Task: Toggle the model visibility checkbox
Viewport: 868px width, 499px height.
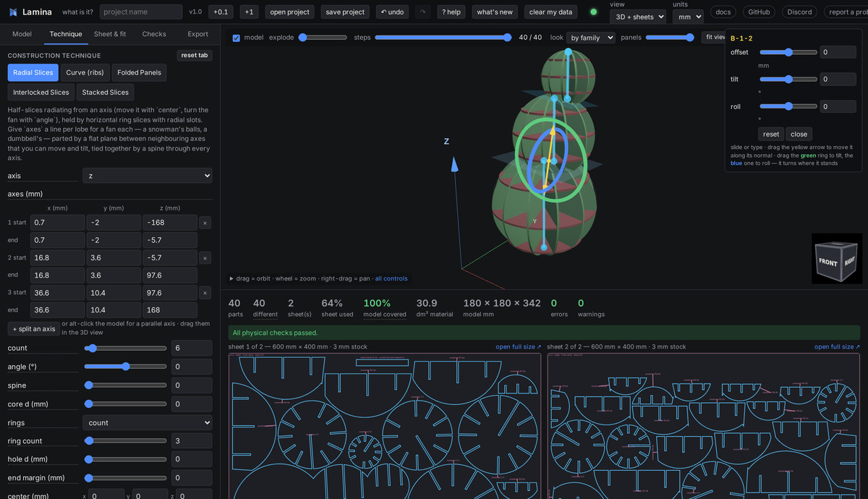Action: click(x=237, y=38)
